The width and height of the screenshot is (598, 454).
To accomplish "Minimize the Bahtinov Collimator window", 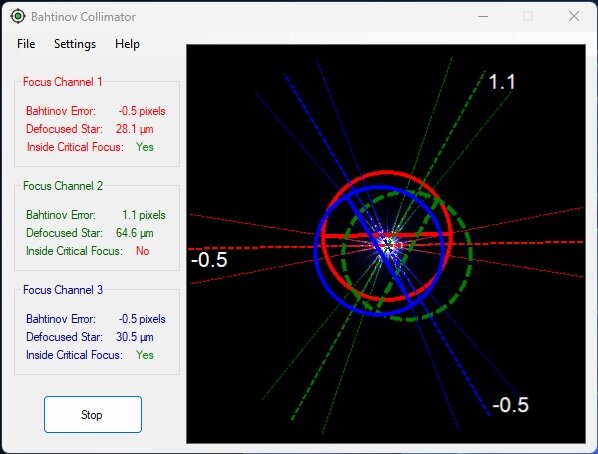I will (483, 16).
